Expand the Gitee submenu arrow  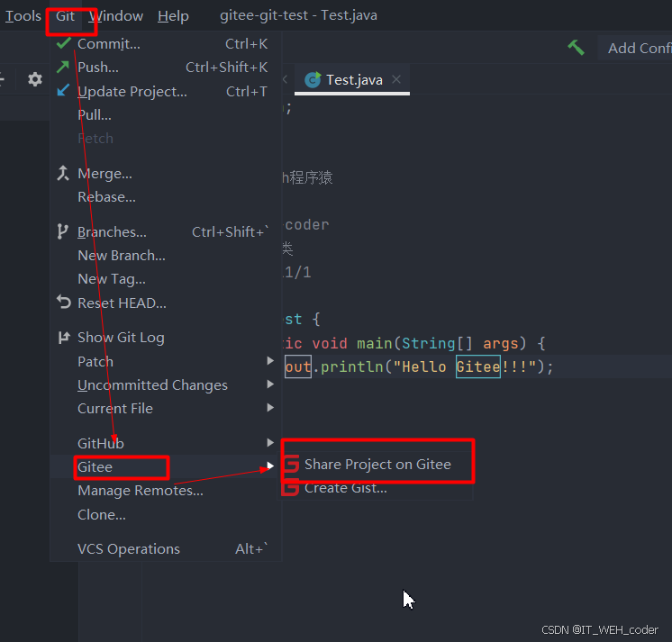coord(270,466)
